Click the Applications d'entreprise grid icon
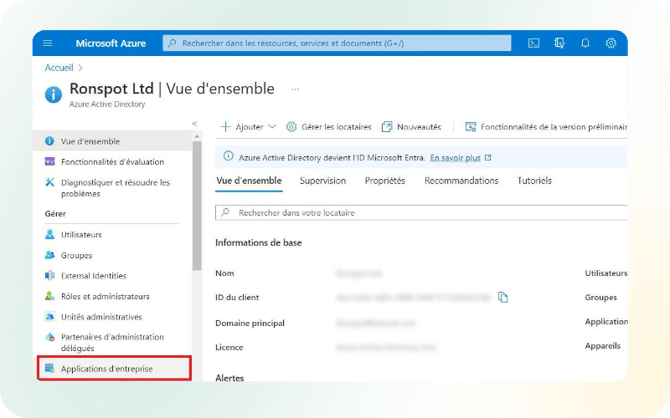 [50, 368]
